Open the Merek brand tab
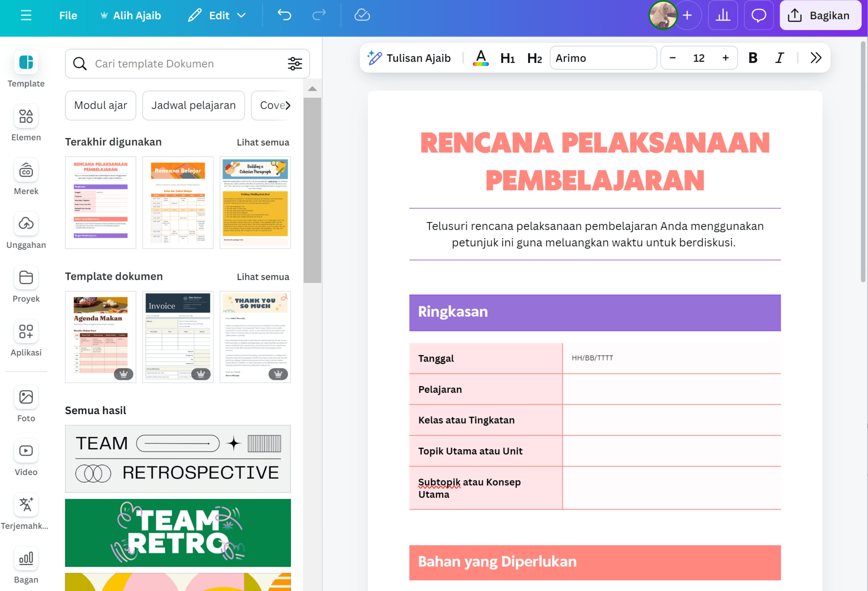868x591 pixels. 26,177
